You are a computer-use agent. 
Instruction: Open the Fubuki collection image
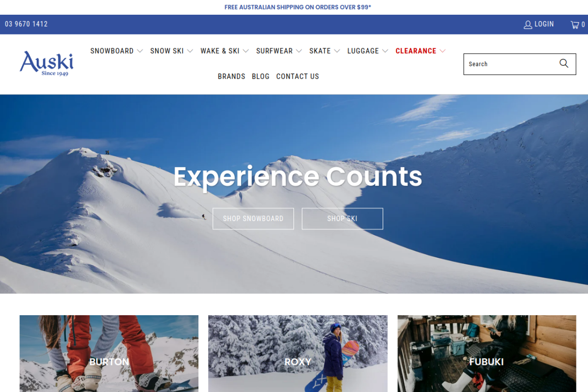[x=486, y=353]
